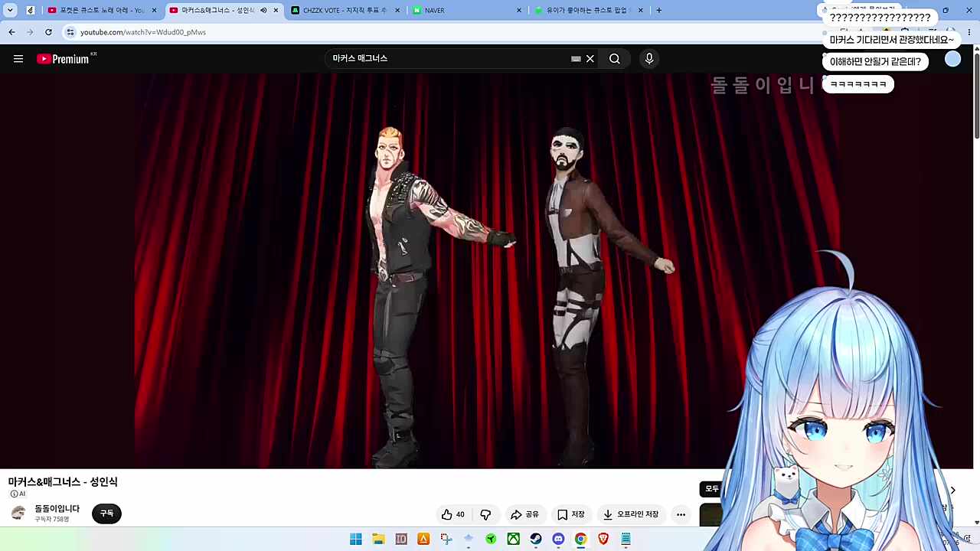Like the video with thumbs up
980x551 pixels.
(453, 514)
